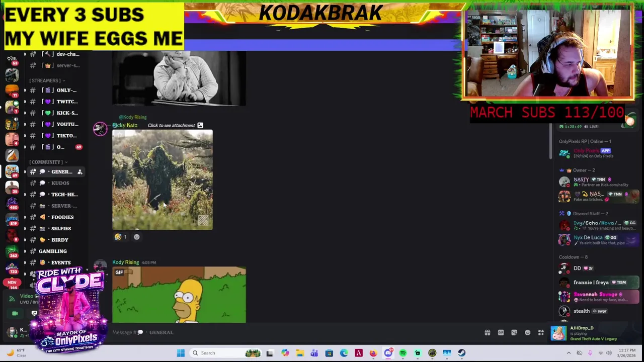Click the NEW mentions indicator
Screen dimensions: 644x362
12,282
